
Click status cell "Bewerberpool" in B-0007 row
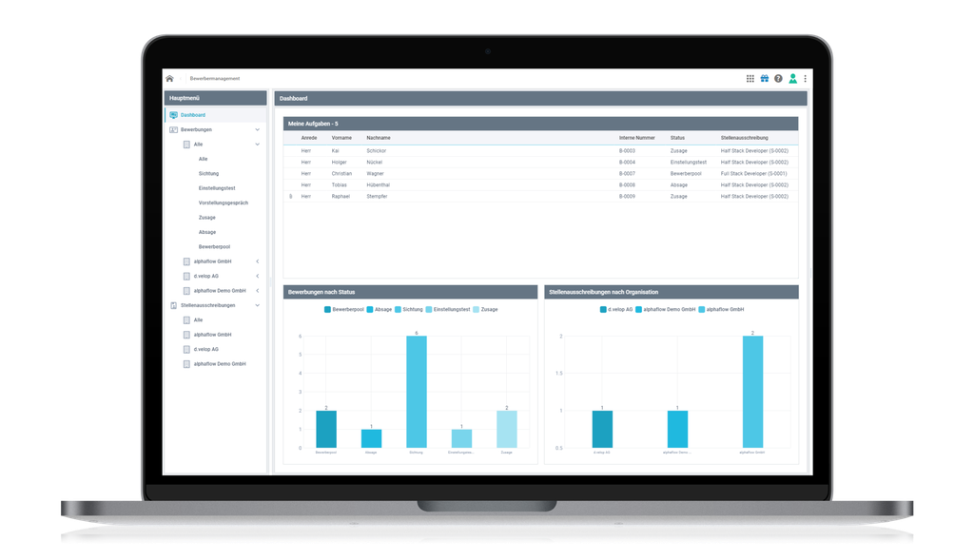click(686, 174)
